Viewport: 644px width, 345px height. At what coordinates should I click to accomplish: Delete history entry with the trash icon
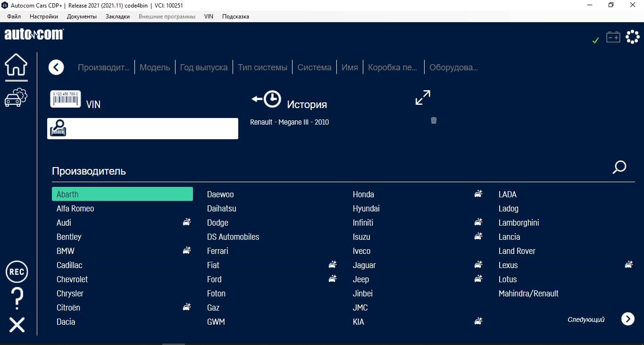434,120
